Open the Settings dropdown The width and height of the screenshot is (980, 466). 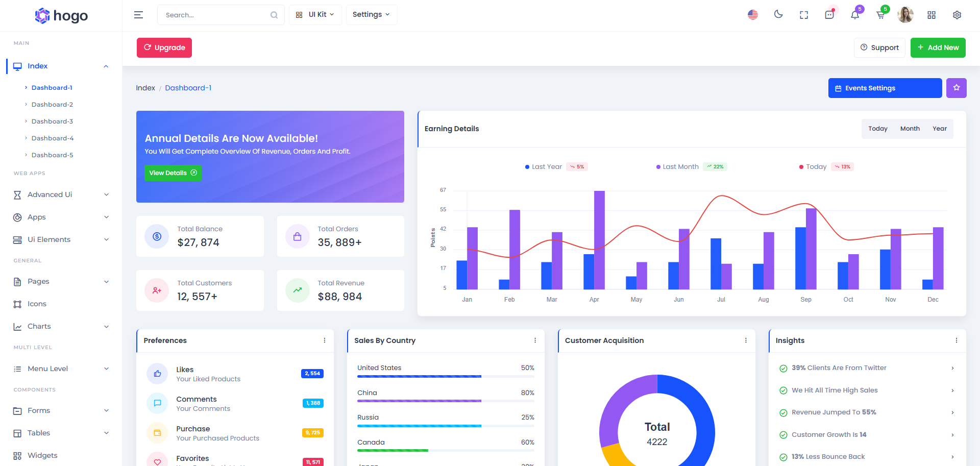(372, 15)
